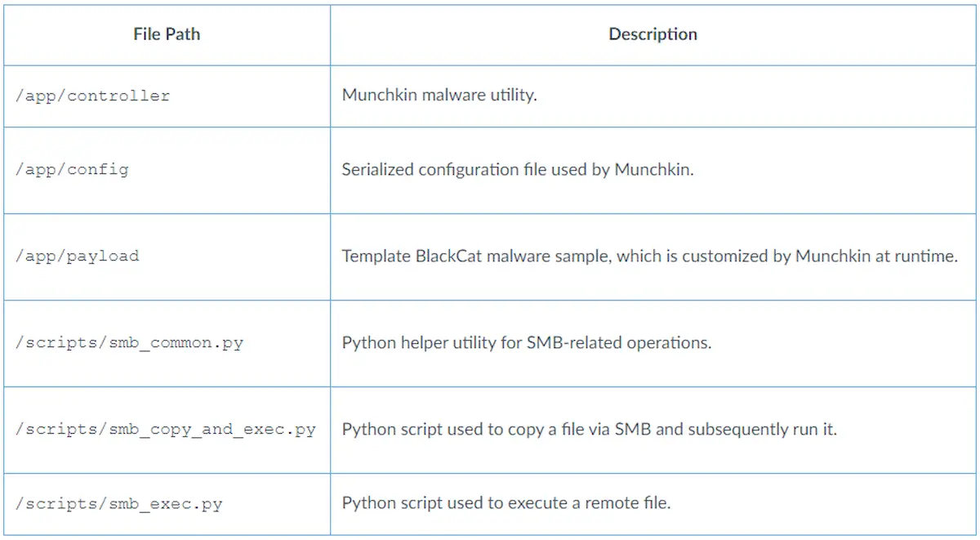Click the Serialized configuration file description
The image size is (980, 540).
click(518, 171)
